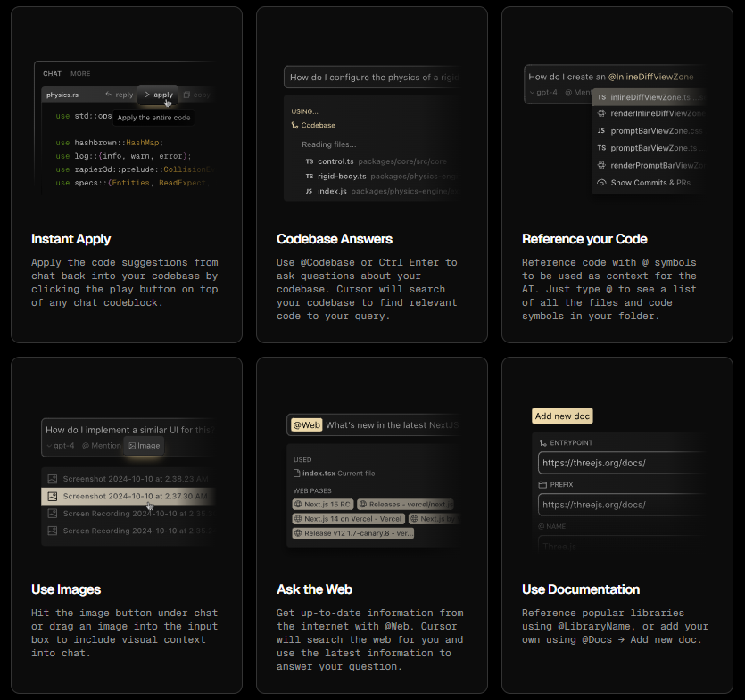Select promptBarViewZone.css from mention list

tap(649, 130)
